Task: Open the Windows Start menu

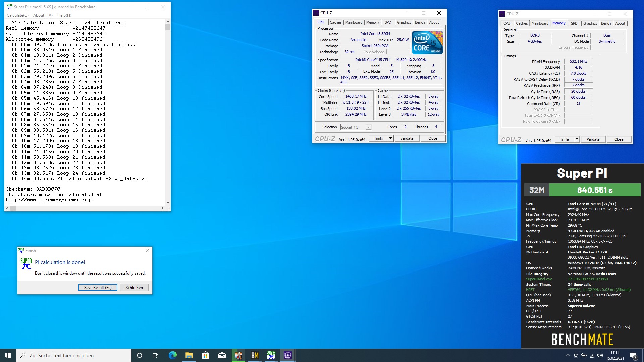Action: [8, 355]
